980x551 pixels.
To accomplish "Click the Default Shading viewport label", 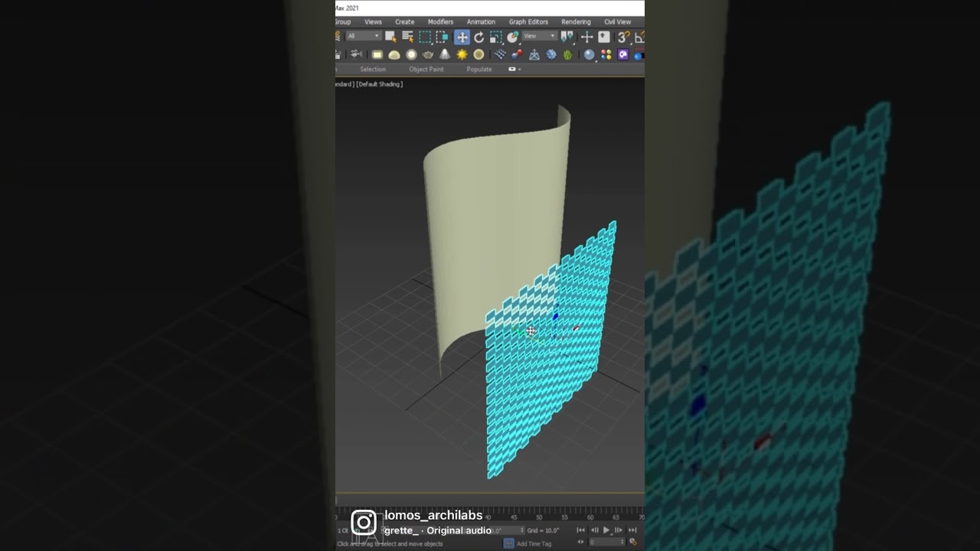I will (380, 84).
